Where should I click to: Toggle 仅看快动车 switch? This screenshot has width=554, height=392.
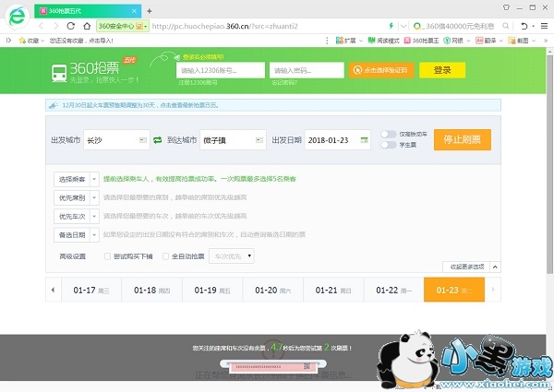click(x=389, y=134)
